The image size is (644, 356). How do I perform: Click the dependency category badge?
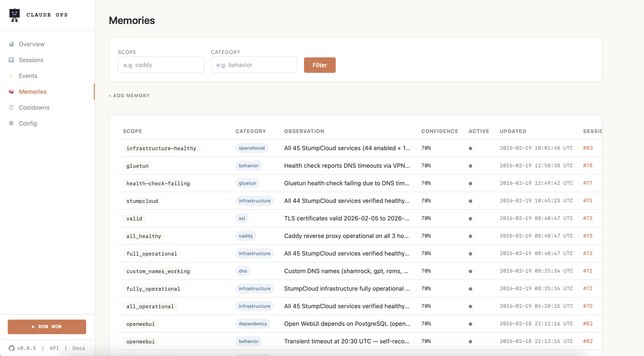tap(253, 323)
